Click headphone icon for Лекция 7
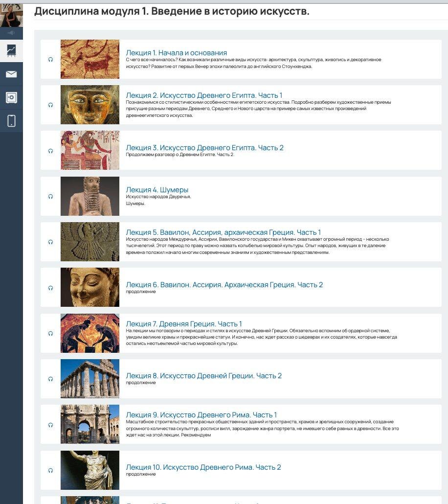Image resolution: width=448 pixels, height=504 pixels. 50,334
